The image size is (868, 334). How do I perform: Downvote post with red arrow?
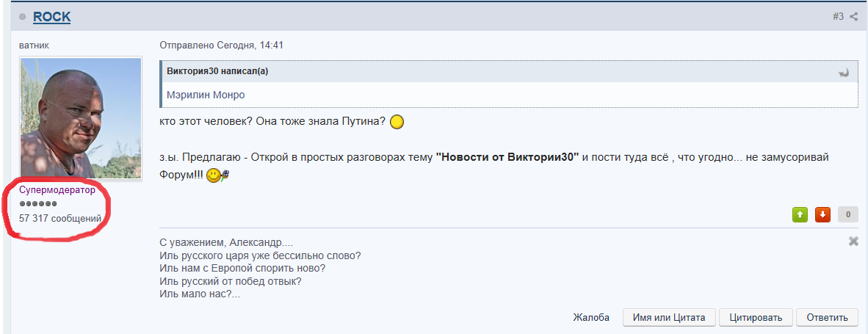pyautogui.click(x=822, y=214)
